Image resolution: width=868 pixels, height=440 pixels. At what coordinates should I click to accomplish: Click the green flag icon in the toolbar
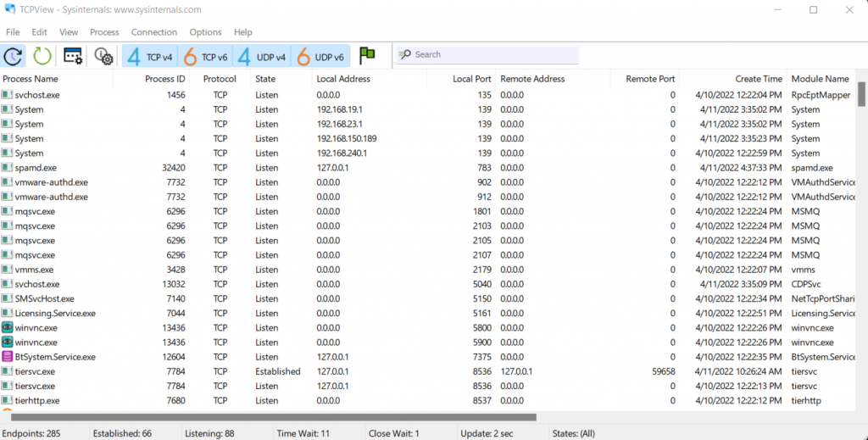point(367,55)
